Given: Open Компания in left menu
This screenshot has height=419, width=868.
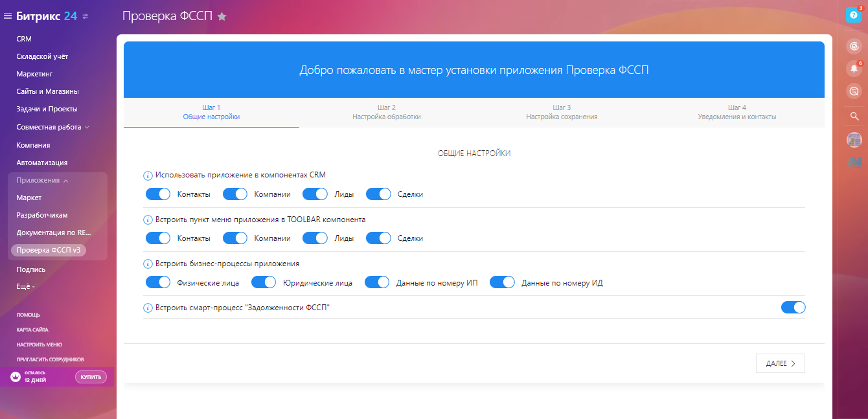Looking at the screenshot, I should click(x=33, y=145).
